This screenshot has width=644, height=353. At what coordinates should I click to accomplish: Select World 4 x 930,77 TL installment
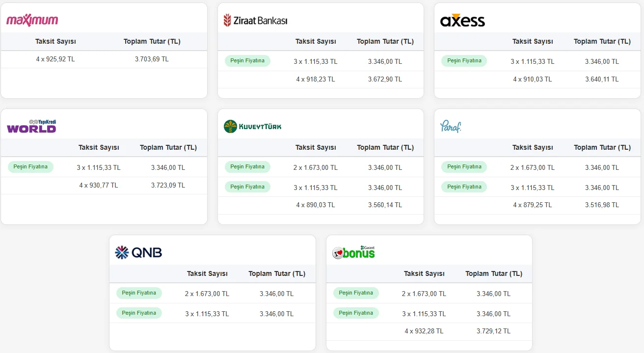click(99, 186)
